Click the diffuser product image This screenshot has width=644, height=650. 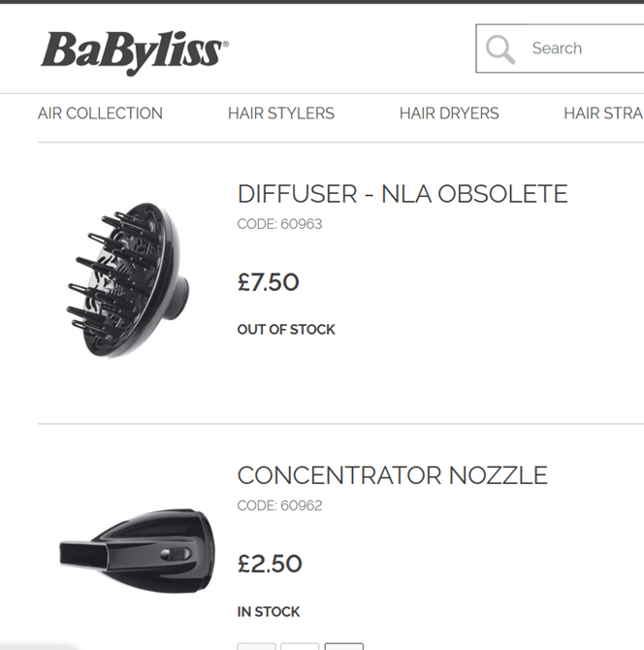(128, 280)
